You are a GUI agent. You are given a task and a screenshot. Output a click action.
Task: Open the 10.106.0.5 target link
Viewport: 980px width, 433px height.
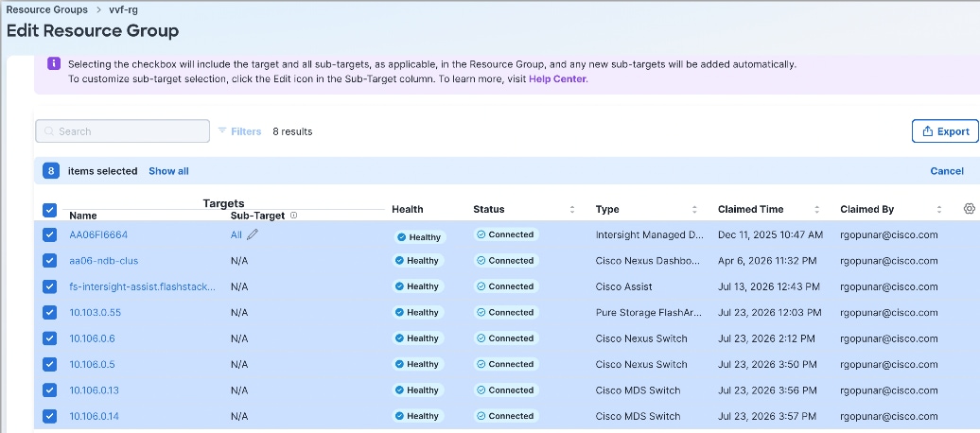click(x=92, y=364)
